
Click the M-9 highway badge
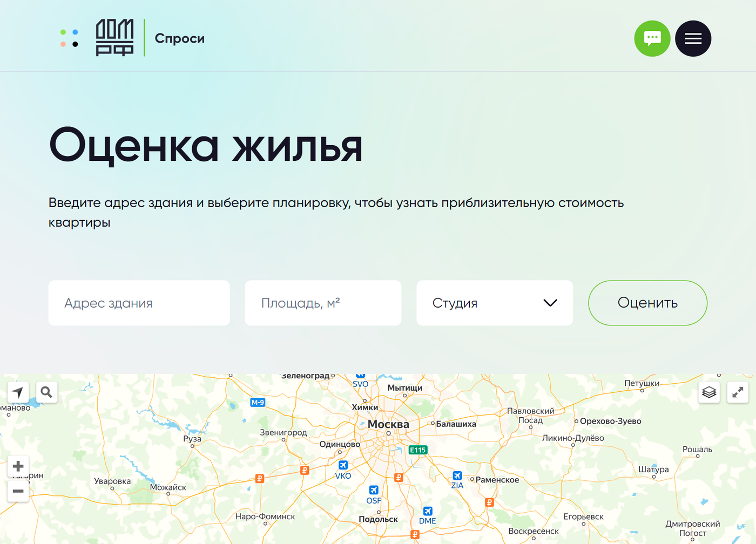tap(258, 402)
